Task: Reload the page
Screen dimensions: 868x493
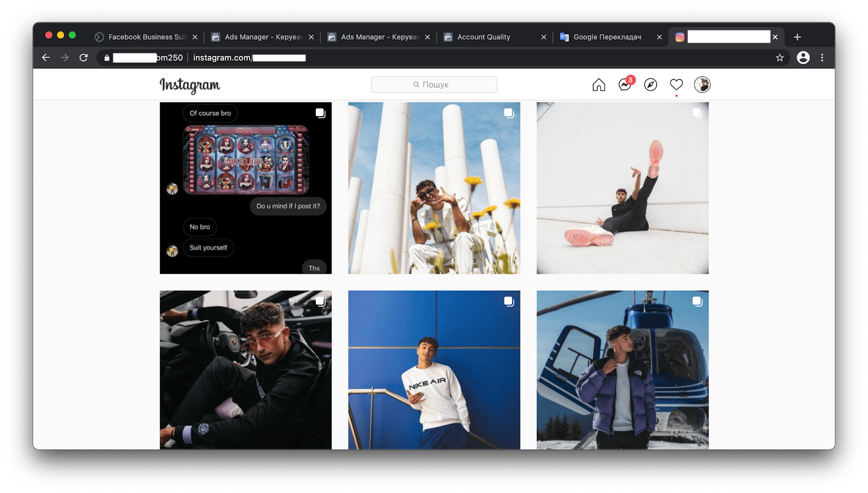Action: pyautogui.click(x=84, y=57)
